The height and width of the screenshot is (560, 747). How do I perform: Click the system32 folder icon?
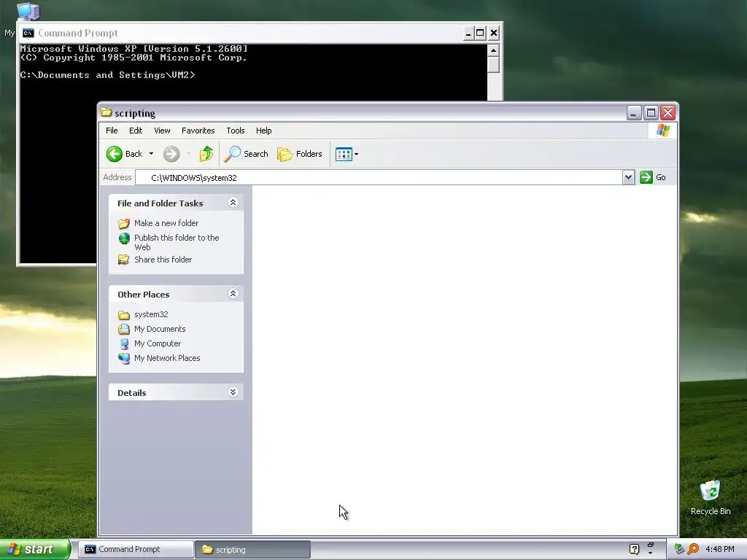point(124,315)
